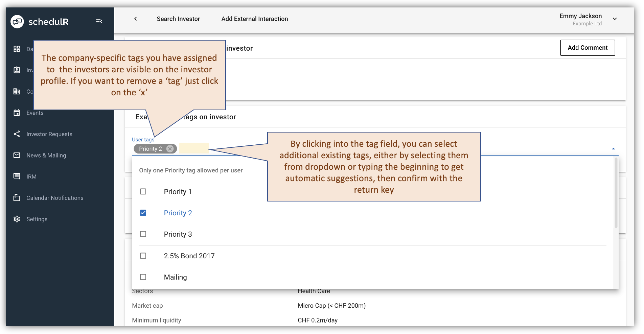Expand the Emmy Jackson account menu
The height and width of the screenshot is (334, 644).
[615, 19]
